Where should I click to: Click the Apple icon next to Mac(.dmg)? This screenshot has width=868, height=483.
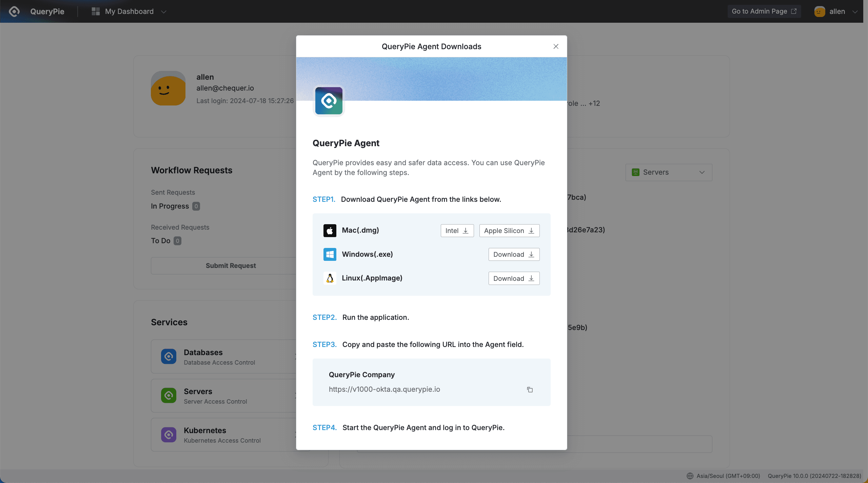pyautogui.click(x=330, y=230)
